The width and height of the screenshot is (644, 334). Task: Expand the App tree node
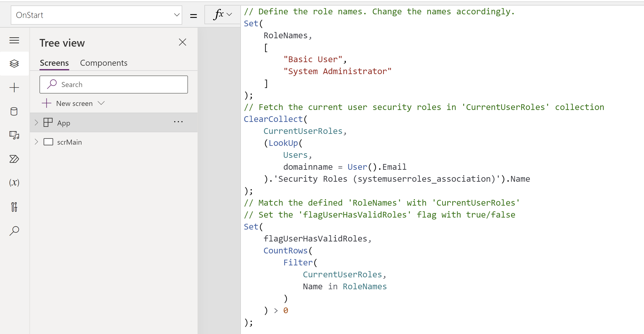[36, 123]
